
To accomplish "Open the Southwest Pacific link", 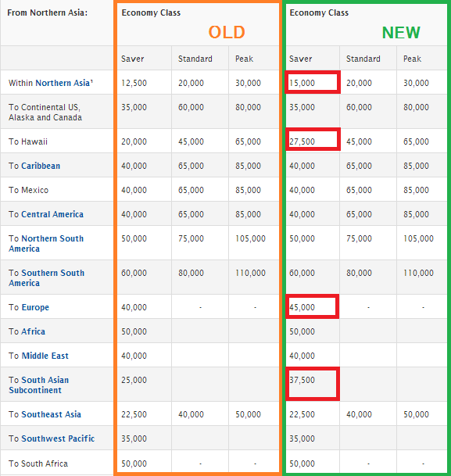I will pyautogui.click(x=58, y=438).
